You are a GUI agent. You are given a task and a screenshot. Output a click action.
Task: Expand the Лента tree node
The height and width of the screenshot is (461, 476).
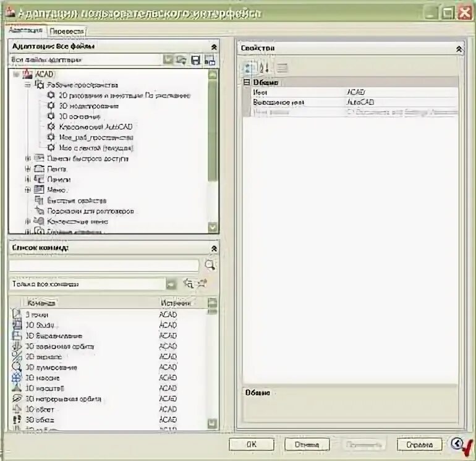(28, 169)
